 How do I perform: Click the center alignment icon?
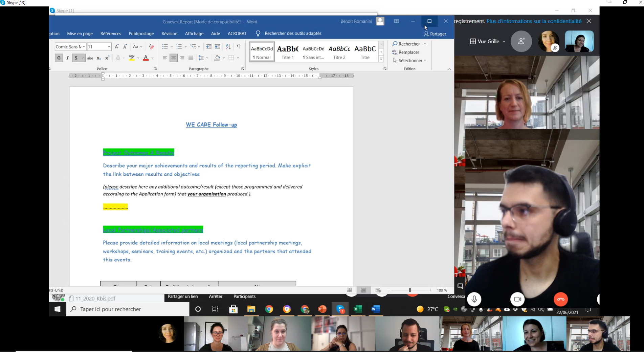tap(173, 58)
